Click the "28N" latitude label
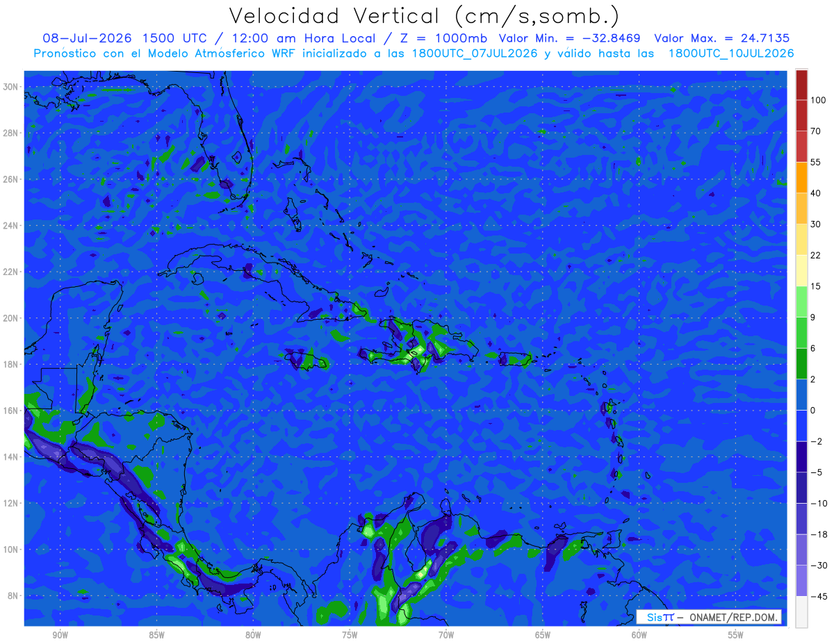Viewport: 834px width, 644px height. click(x=11, y=133)
